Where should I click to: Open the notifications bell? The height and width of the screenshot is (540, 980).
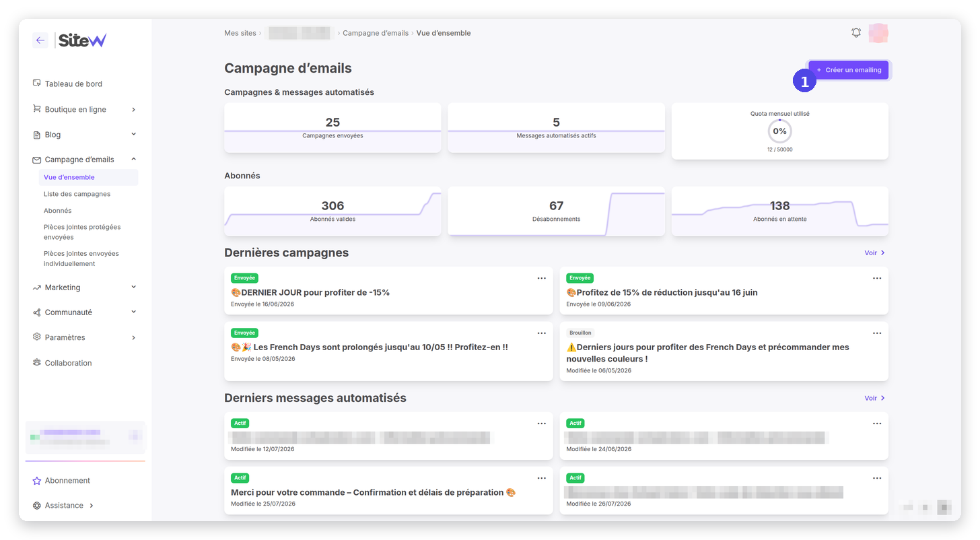tap(856, 32)
